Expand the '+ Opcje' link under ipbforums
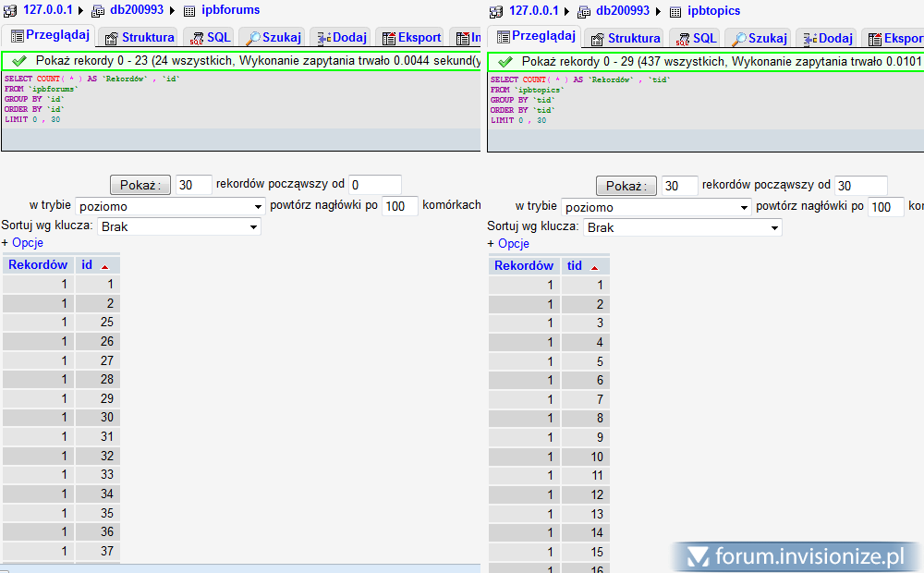Screen dimensions: 924x573 22,243
